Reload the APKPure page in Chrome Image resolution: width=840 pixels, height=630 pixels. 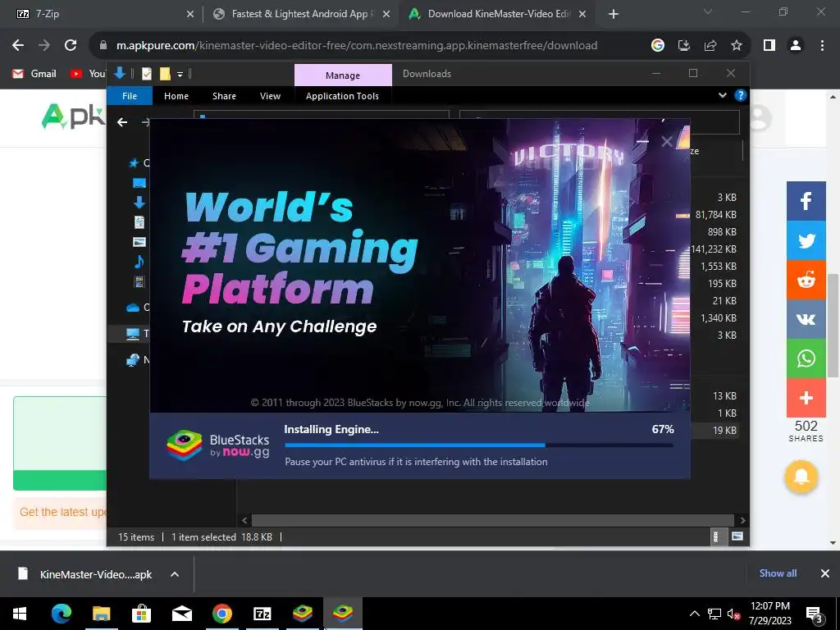71,46
